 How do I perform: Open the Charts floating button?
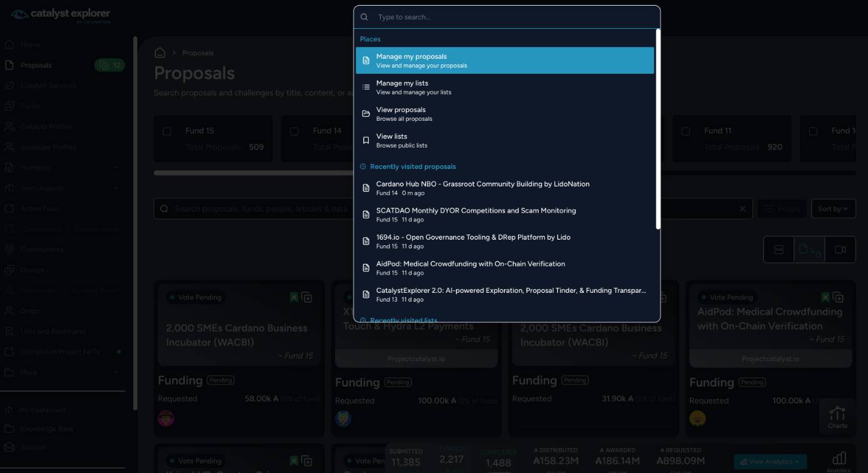pyautogui.click(x=837, y=417)
